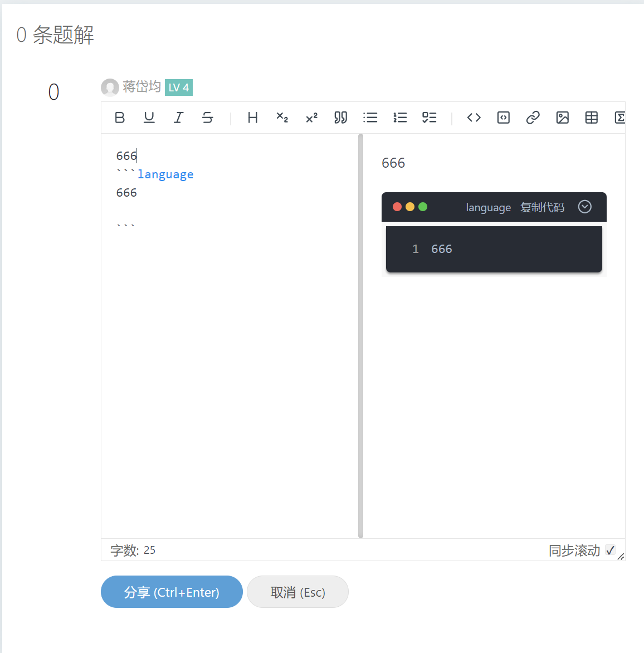Click the LV 4 level badge
Image resolution: width=644 pixels, height=653 pixels.
pyautogui.click(x=179, y=87)
